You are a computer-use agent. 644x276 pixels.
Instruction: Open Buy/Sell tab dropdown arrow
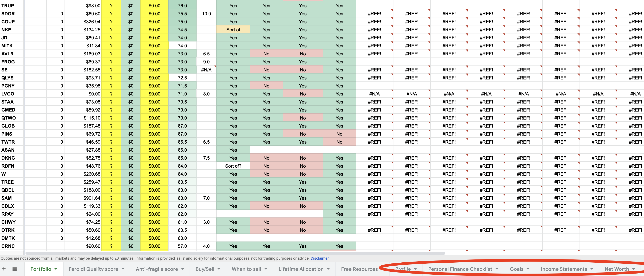pyautogui.click(x=219, y=269)
